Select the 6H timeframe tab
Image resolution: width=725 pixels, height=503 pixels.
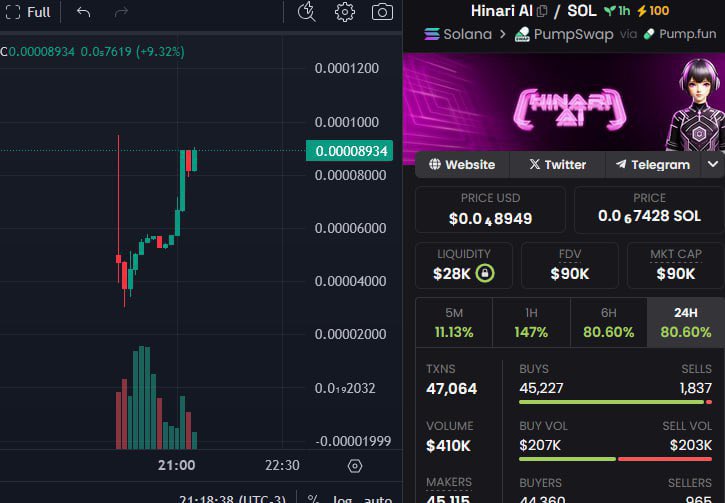click(608, 323)
